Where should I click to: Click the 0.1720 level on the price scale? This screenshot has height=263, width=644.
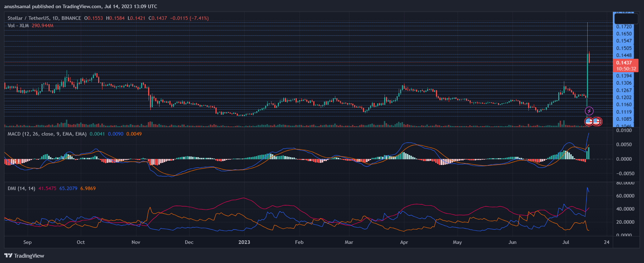click(624, 27)
